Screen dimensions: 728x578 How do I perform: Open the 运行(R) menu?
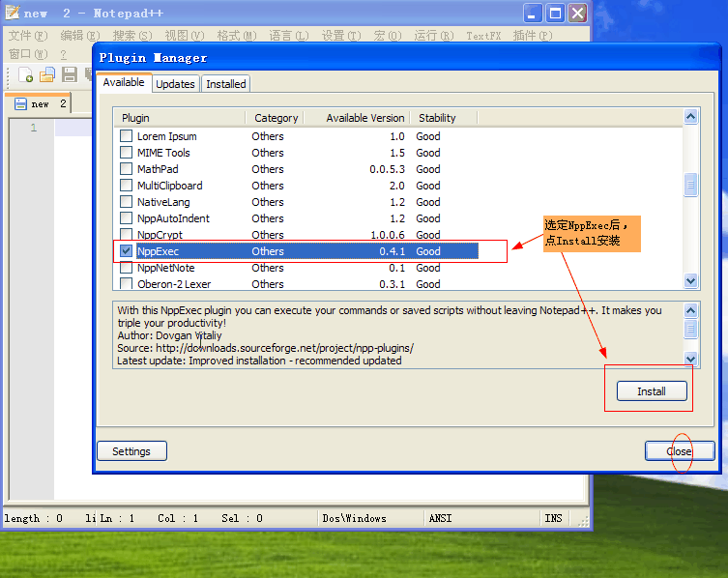(x=434, y=36)
